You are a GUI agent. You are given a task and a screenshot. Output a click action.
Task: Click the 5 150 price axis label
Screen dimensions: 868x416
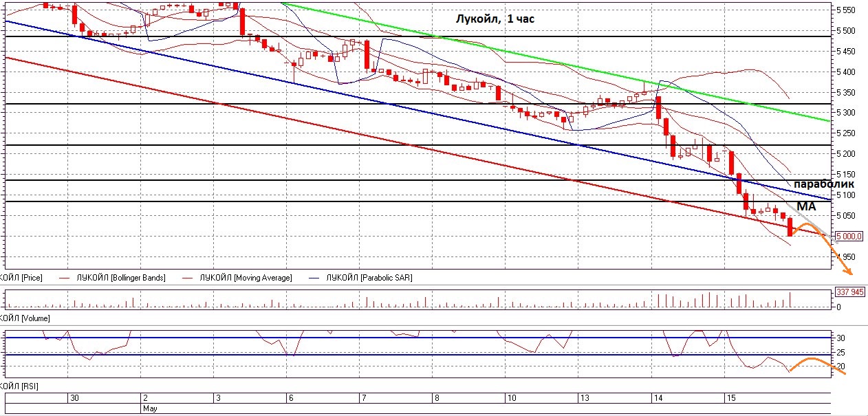click(x=845, y=174)
